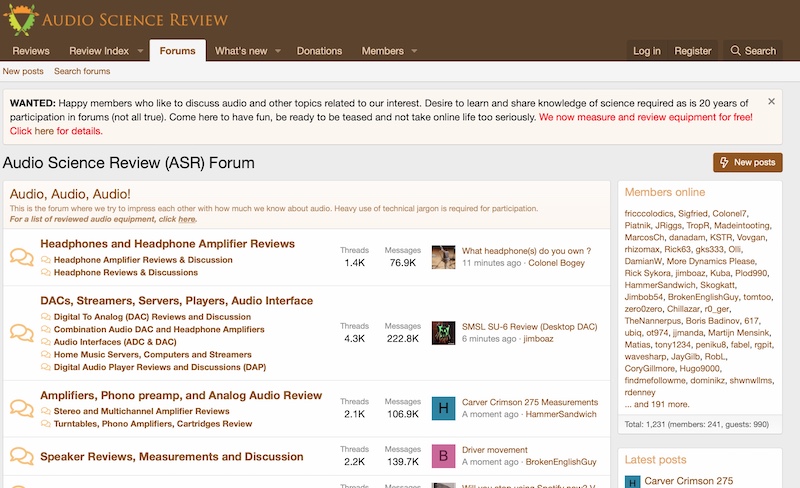Expand the What's new dropdown arrow
Image resolution: width=800 pixels, height=488 pixels.
pyautogui.click(x=278, y=51)
